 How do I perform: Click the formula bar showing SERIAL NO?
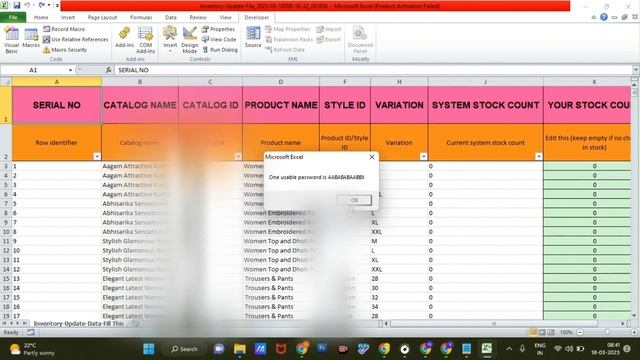tap(372, 70)
